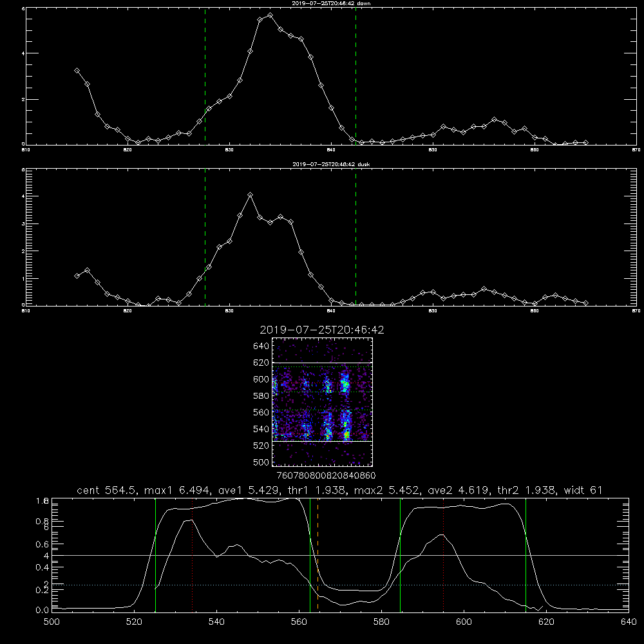
Task: Click bottom plot x-axis label 560
Action: [x=299, y=622]
